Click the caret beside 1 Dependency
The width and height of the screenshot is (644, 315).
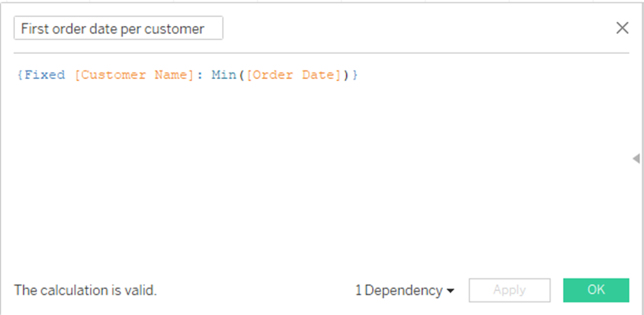450,291
